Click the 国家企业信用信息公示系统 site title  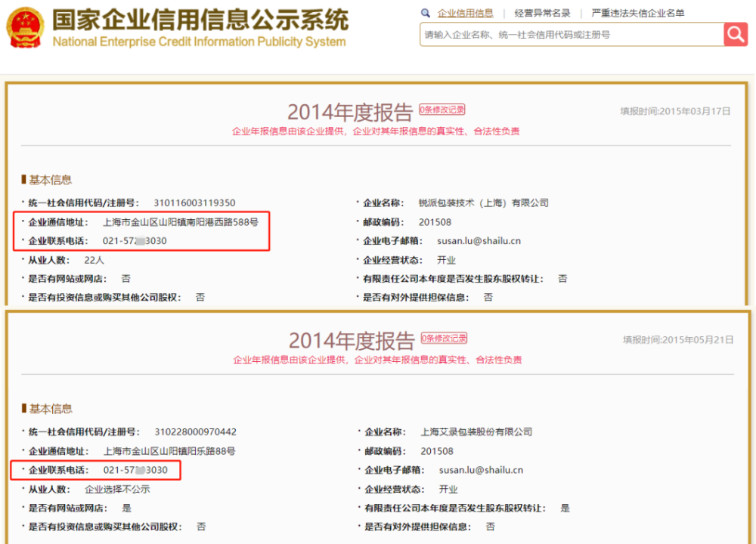pyautogui.click(x=200, y=20)
